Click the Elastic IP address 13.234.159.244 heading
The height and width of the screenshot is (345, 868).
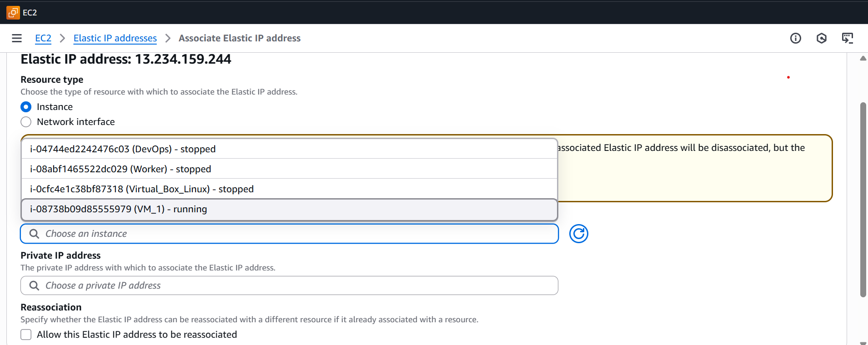coord(126,59)
